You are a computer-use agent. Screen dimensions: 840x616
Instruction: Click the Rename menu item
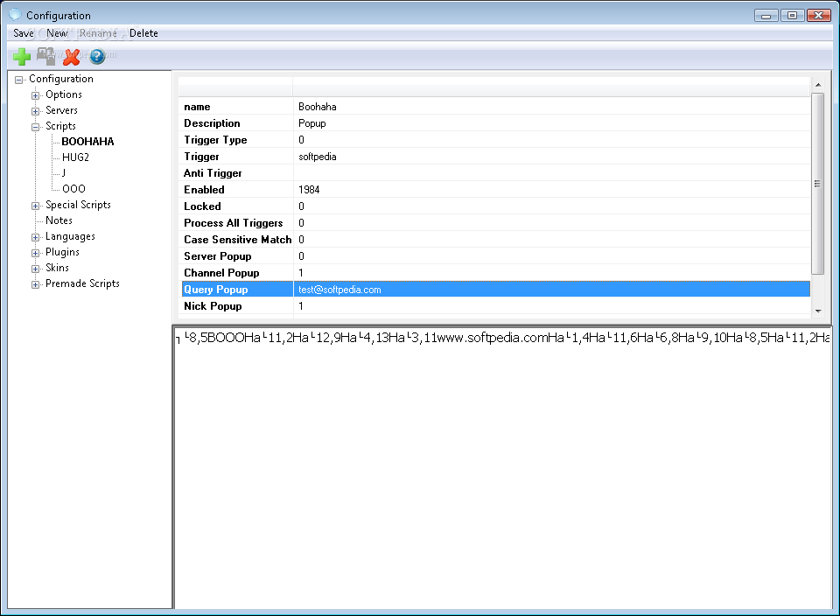pos(98,33)
